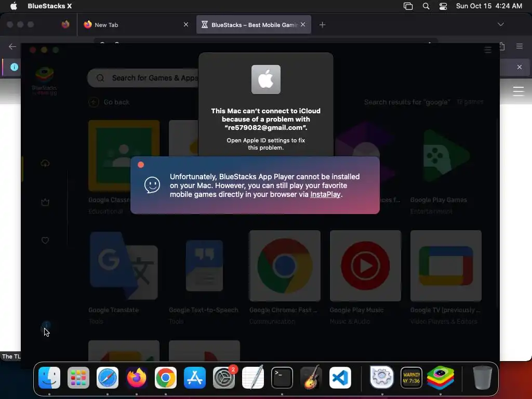Open the cloud sidebar icon
Viewport: 532px width, 399px height.
coord(45,164)
